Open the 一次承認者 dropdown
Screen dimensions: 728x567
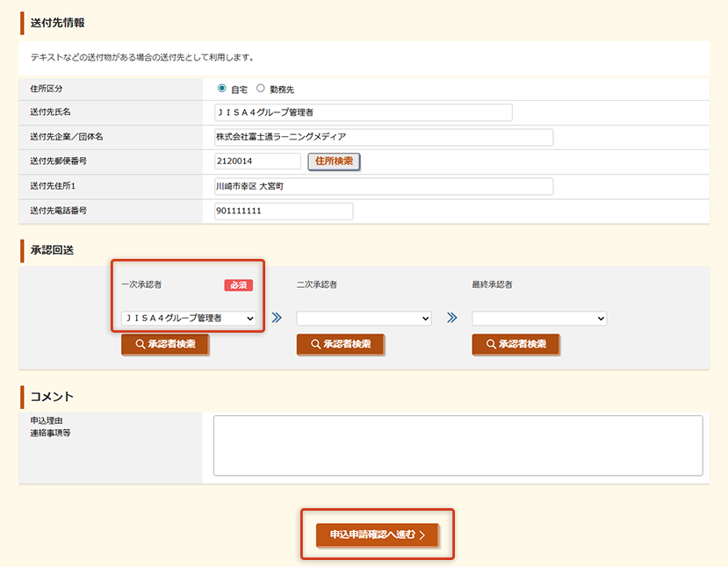click(189, 318)
